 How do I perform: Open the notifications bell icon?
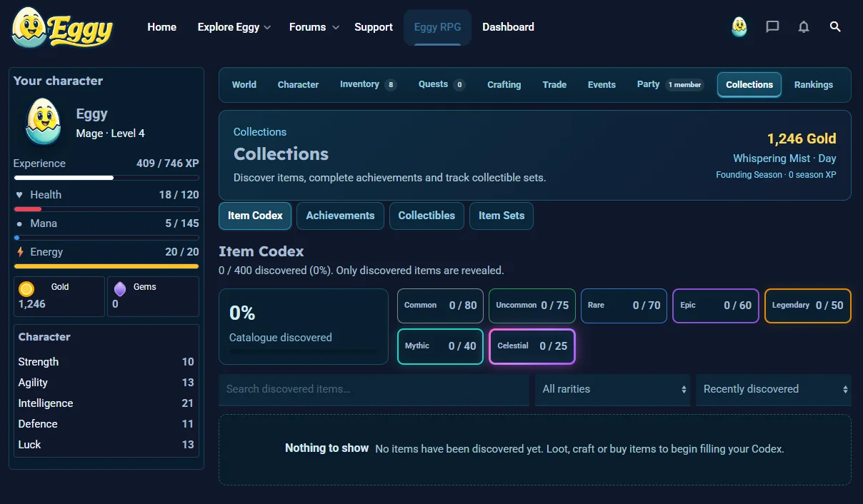tap(804, 27)
